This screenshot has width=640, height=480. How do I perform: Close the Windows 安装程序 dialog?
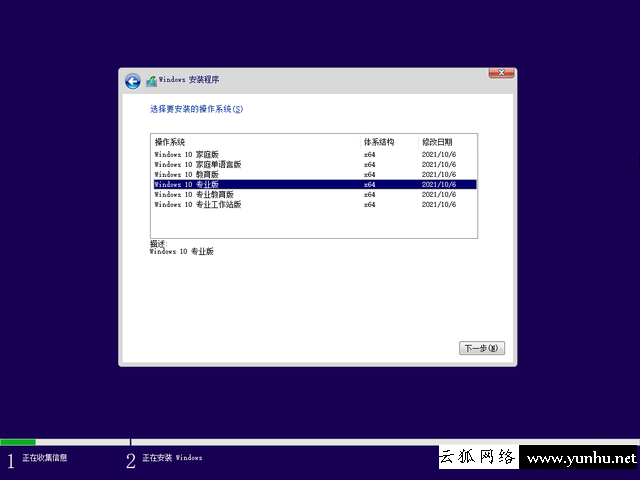click(501, 73)
